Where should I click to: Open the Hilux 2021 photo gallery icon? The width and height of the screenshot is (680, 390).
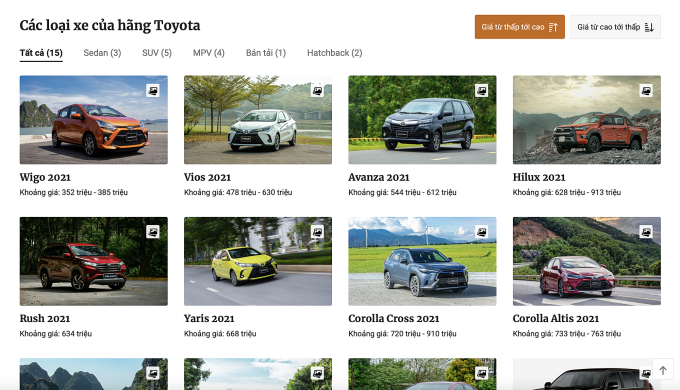pyautogui.click(x=646, y=90)
